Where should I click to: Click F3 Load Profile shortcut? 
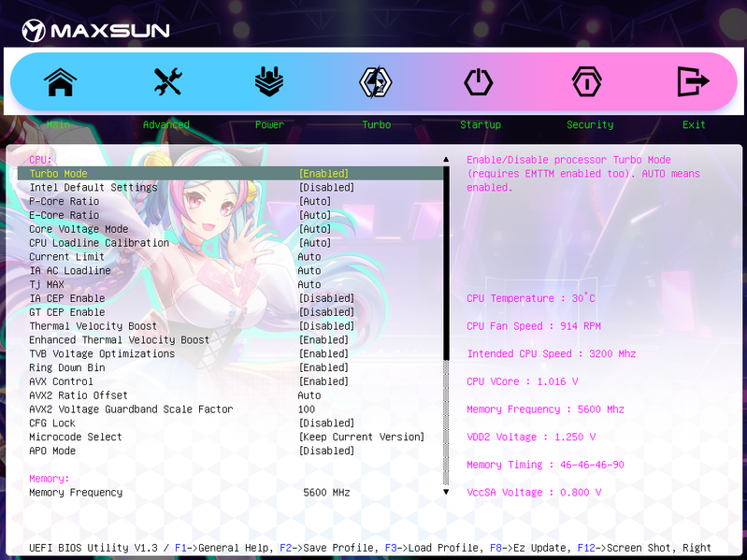pyautogui.click(x=432, y=548)
